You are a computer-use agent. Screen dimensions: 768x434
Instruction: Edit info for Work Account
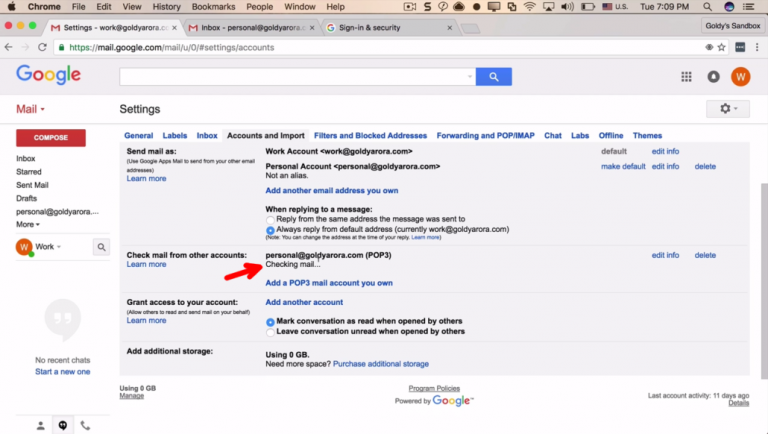[665, 151]
